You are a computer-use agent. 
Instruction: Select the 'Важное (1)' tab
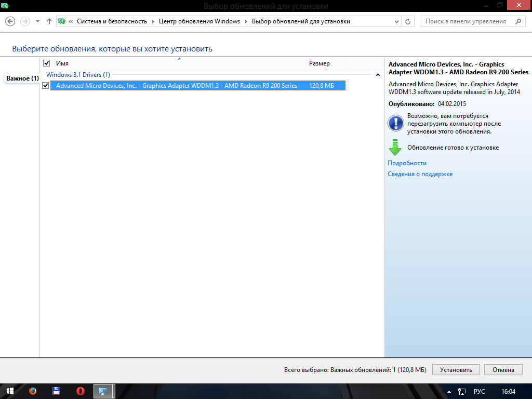coord(22,78)
